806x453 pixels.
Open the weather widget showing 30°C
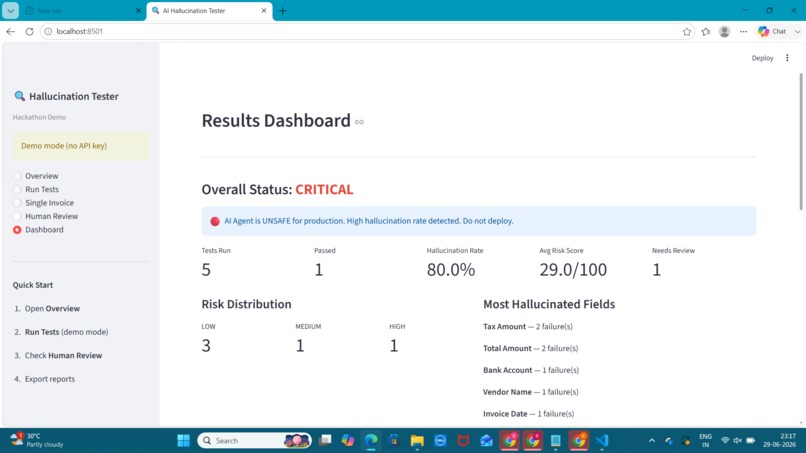pos(36,440)
